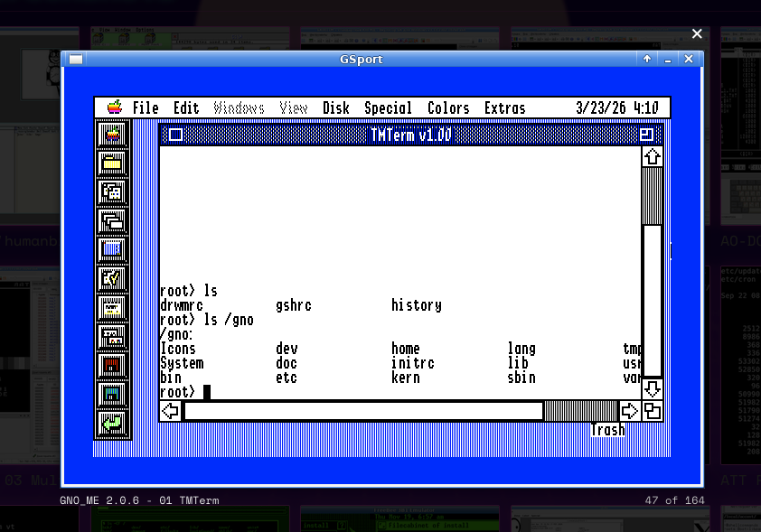Viewport: 761px width, 532px height.
Task: Click 'initrc' entry in listing
Action: [x=413, y=363]
